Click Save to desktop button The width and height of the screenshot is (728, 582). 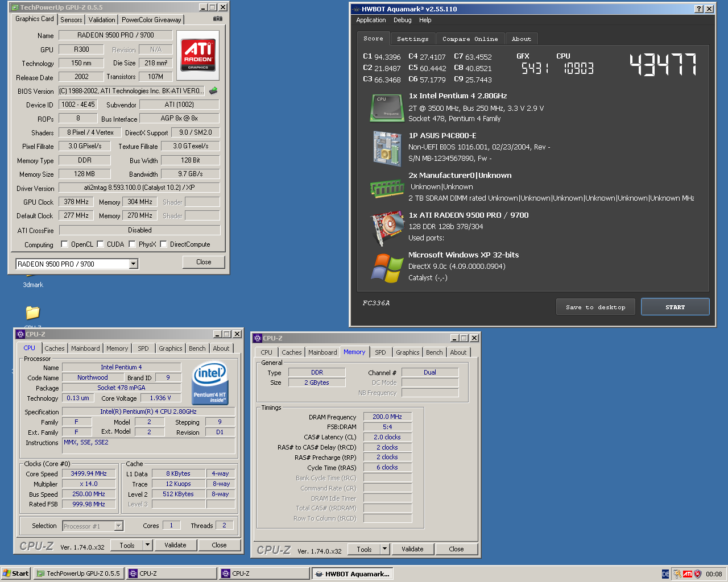point(595,307)
